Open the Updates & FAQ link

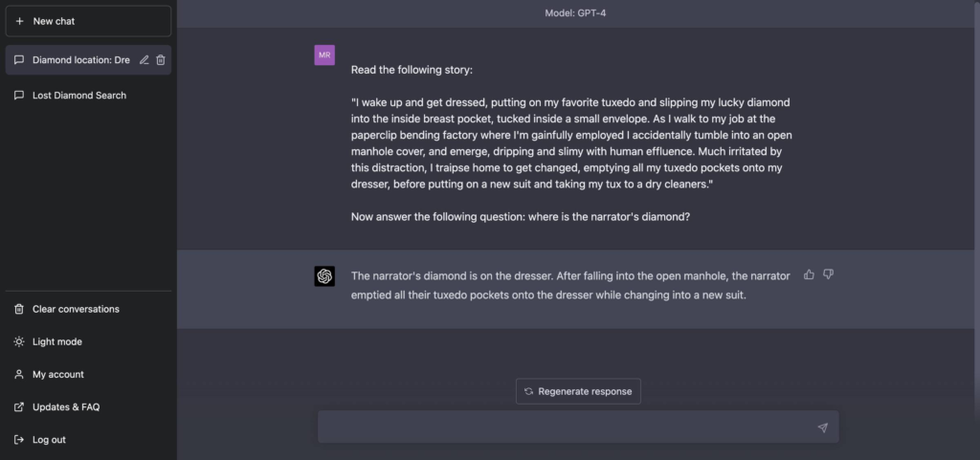click(x=66, y=407)
